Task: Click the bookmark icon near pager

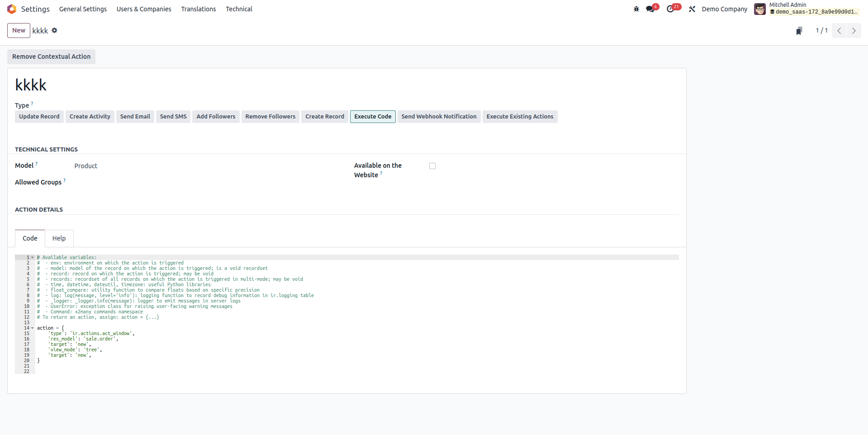Action: click(x=799, y=31)
